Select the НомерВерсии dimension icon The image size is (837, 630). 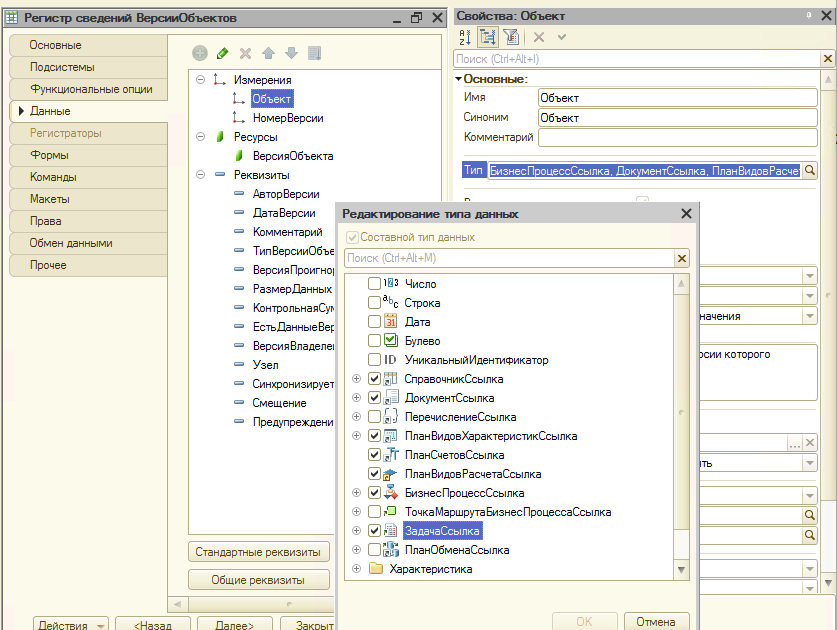click(x=238, y=118)
